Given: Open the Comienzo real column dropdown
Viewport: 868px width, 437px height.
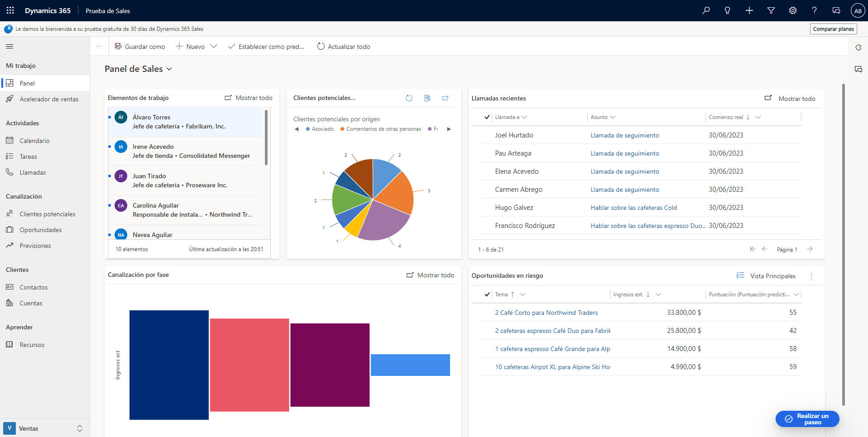Looking at the screenshot, I should [x=758, y=117].
